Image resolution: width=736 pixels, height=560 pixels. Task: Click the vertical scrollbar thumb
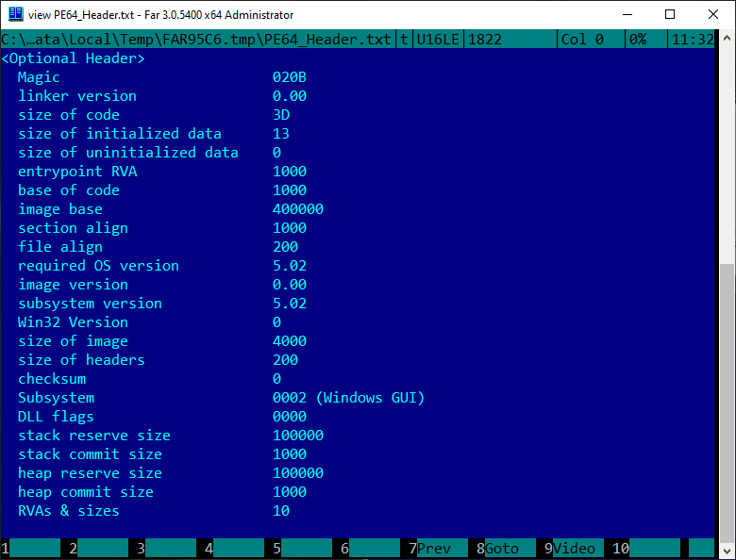click(x=727, y=401)
